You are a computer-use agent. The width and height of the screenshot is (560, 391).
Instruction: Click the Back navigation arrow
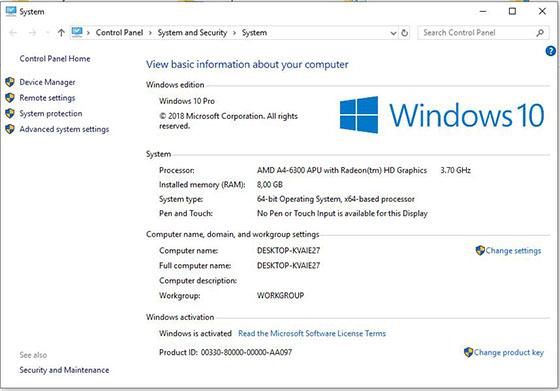point(13,33)
